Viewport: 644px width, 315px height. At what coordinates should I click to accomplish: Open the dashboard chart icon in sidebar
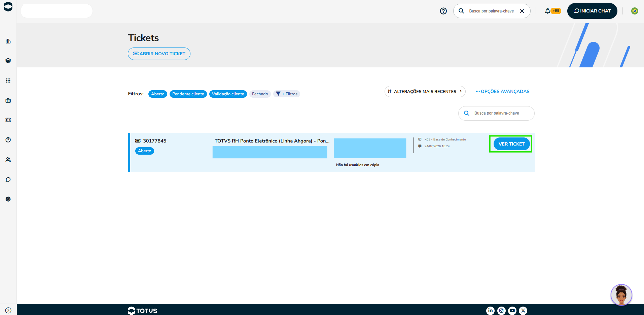(8, 41)
